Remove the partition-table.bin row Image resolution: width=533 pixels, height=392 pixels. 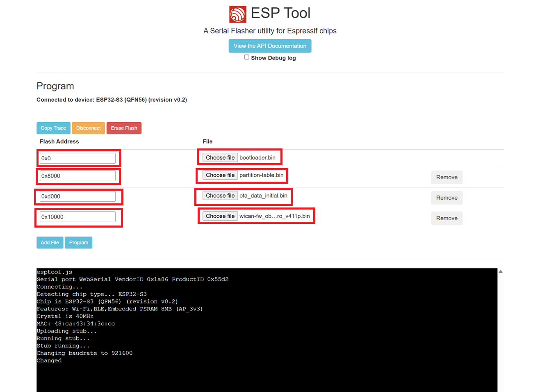[x=446, y=177]
